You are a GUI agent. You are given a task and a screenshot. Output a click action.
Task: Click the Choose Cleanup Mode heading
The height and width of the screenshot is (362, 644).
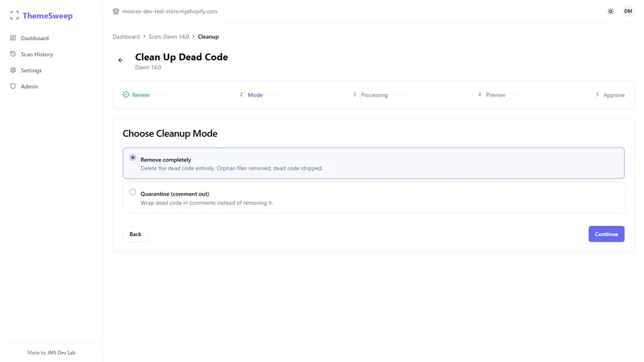point(170,133)
